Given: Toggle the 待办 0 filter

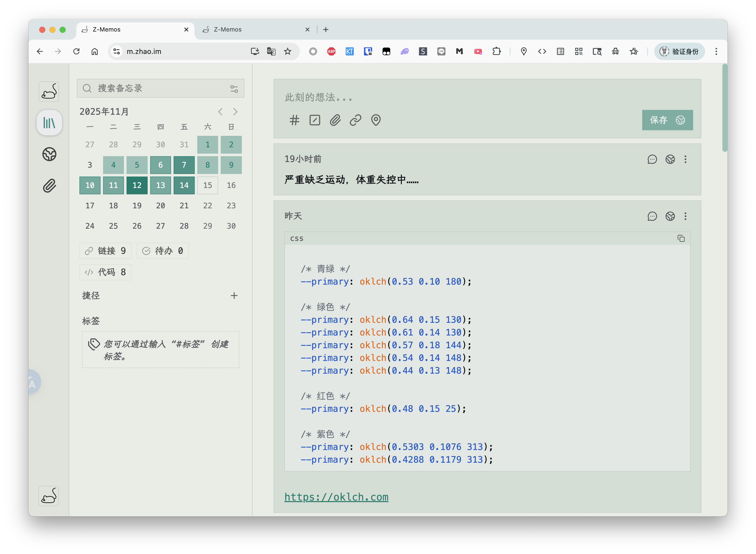Looking at the screenshot, I should [163, 251].
